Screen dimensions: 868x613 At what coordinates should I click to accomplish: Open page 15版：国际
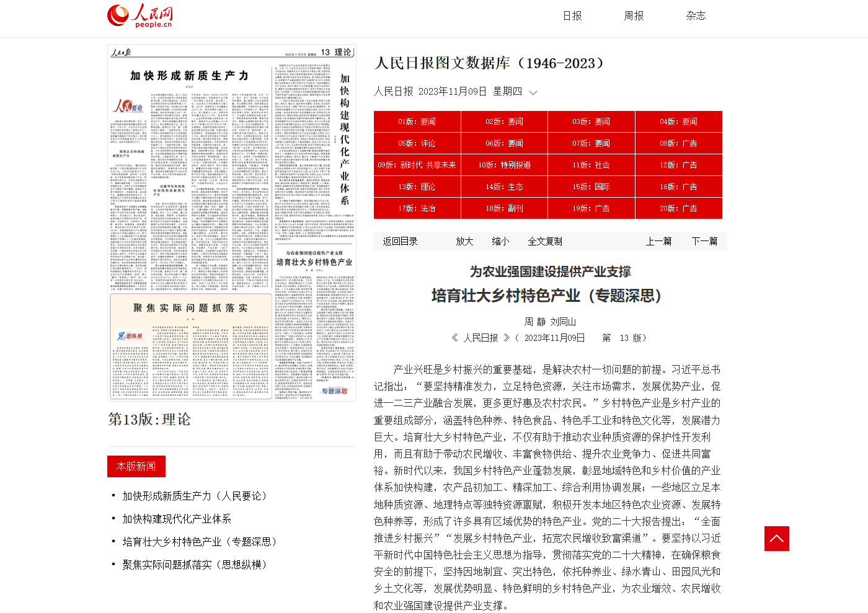(591, 187)
